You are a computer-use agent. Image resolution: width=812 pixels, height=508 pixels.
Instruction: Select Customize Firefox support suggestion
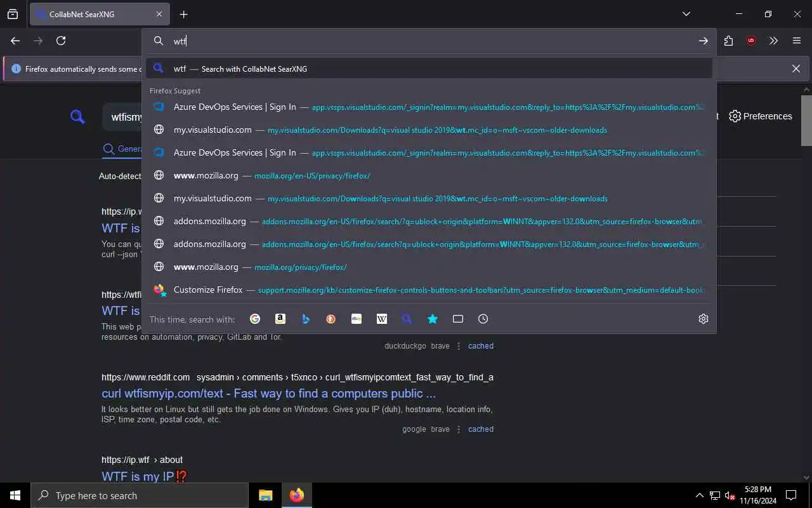[429, 290]
